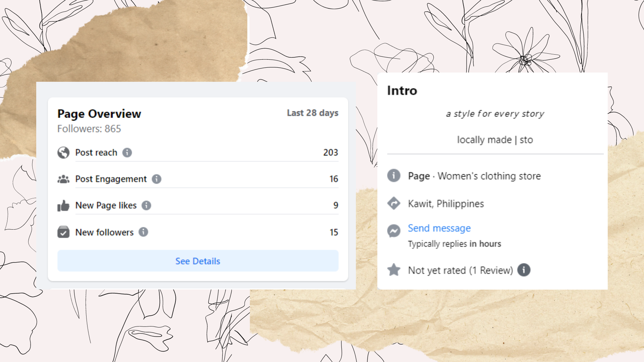Click the info icon beside New Page likes
644x362 pixels.
(146, 205)
